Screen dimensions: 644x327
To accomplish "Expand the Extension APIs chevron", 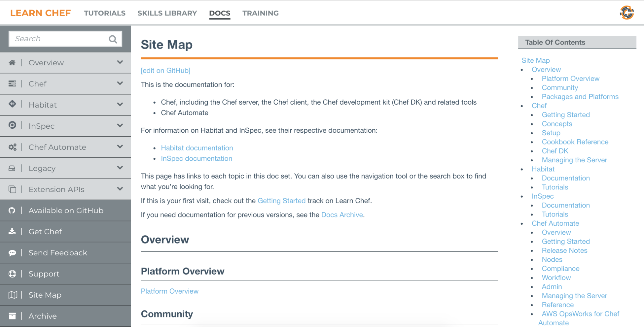I will pyautogui.click(x=120, y=189).
